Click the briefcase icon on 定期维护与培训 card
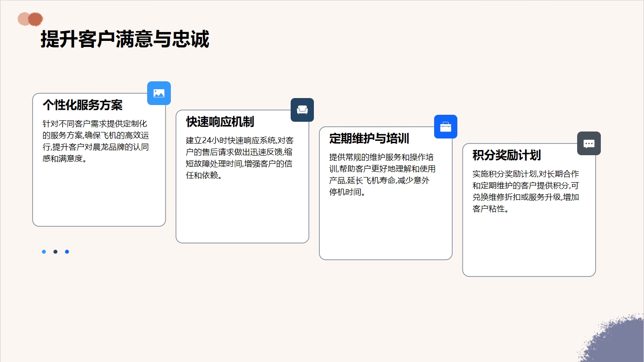644x362 pixels. (x=446, y=127)
